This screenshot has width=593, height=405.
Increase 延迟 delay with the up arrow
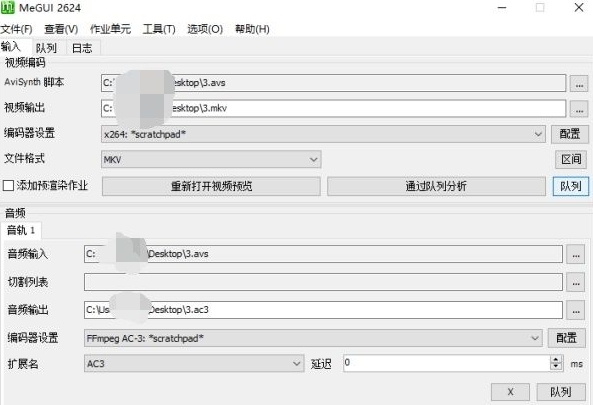tap(556, 360)
